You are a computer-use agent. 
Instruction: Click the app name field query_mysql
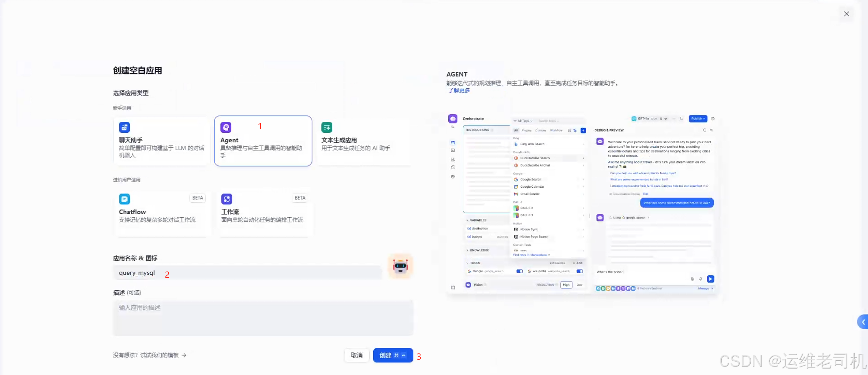click(247, 273)
